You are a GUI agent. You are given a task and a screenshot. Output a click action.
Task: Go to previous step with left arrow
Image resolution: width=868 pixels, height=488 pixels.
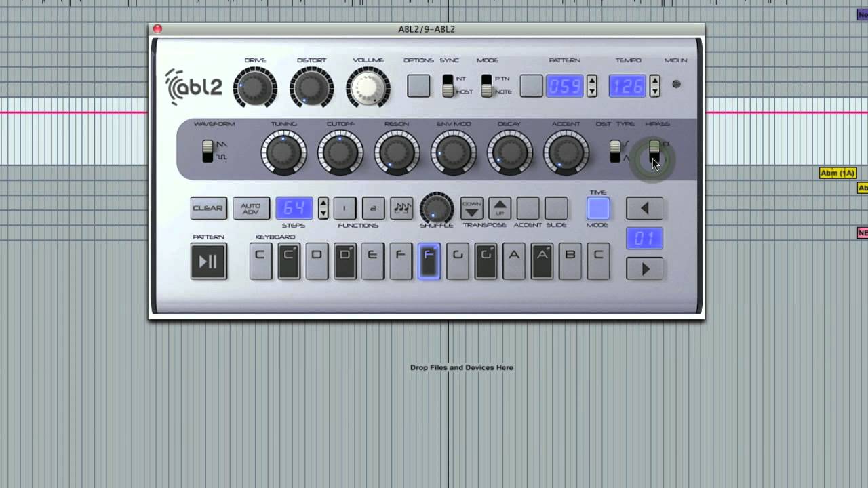point(645,209)
